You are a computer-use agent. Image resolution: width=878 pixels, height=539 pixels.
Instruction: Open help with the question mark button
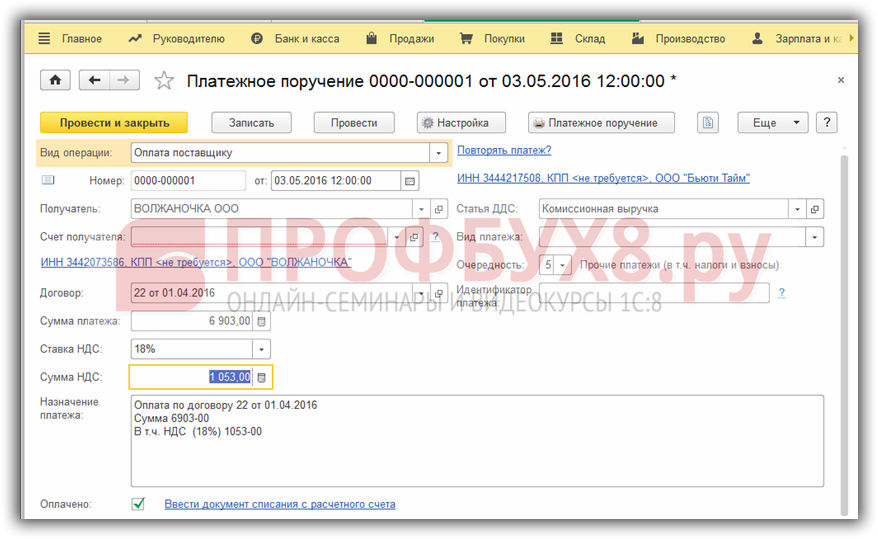[x=826, y=123]
